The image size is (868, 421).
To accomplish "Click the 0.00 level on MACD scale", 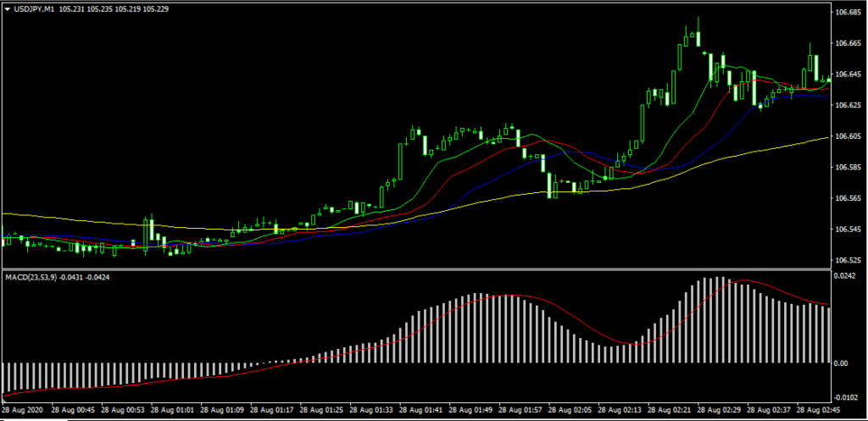I will [x=842, y=363].
